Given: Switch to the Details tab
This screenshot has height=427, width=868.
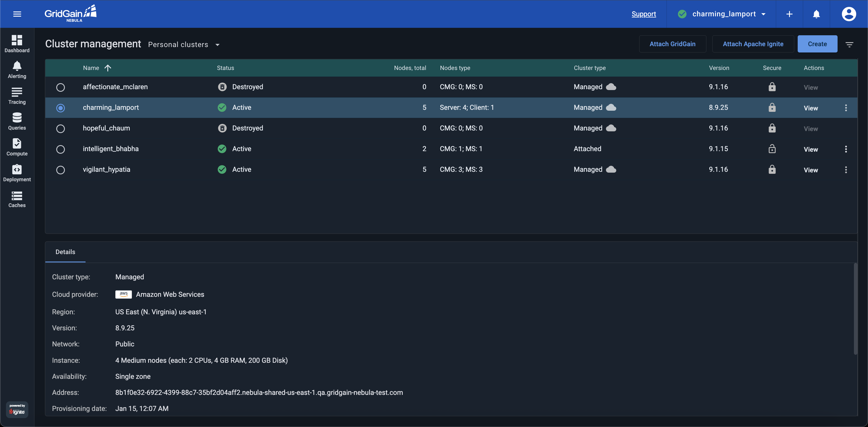Looking at the screenshot, I should tap(65, 251).
